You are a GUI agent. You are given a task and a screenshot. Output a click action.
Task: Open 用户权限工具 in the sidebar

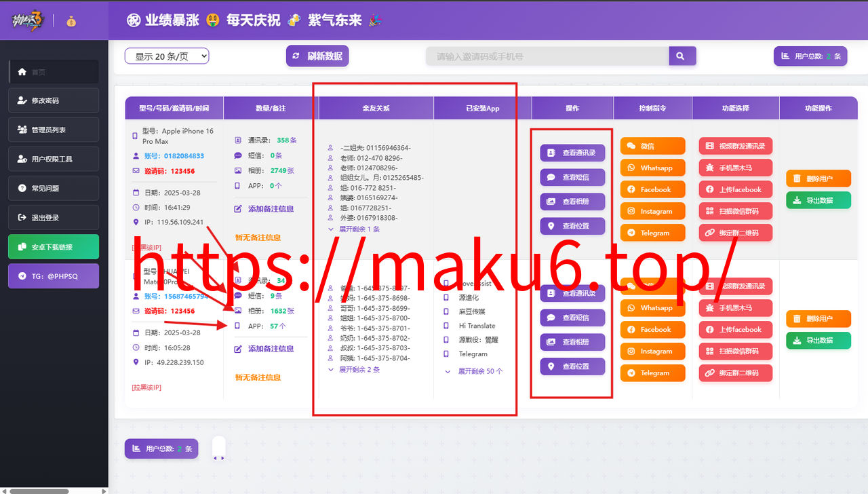click(x=54, y=159)
